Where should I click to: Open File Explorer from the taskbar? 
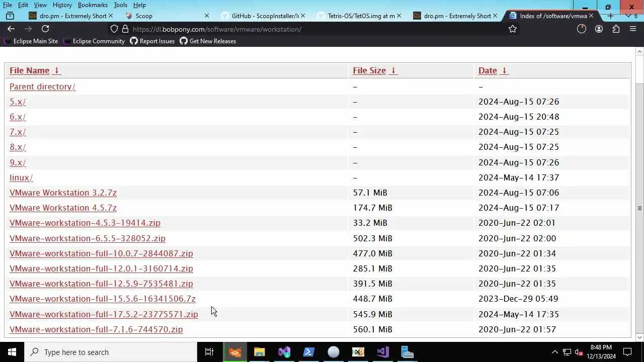click(259, 352)
